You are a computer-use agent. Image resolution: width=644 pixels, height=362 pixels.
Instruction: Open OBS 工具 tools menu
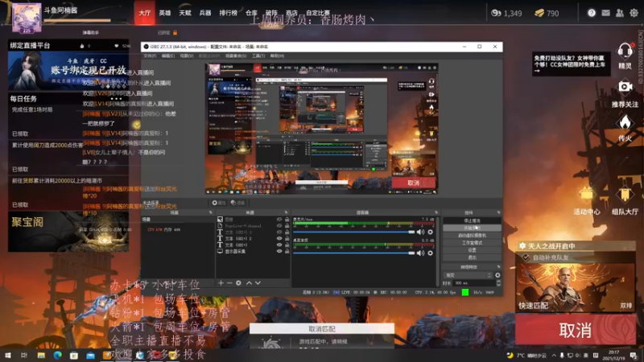click(x=258, y=56)
